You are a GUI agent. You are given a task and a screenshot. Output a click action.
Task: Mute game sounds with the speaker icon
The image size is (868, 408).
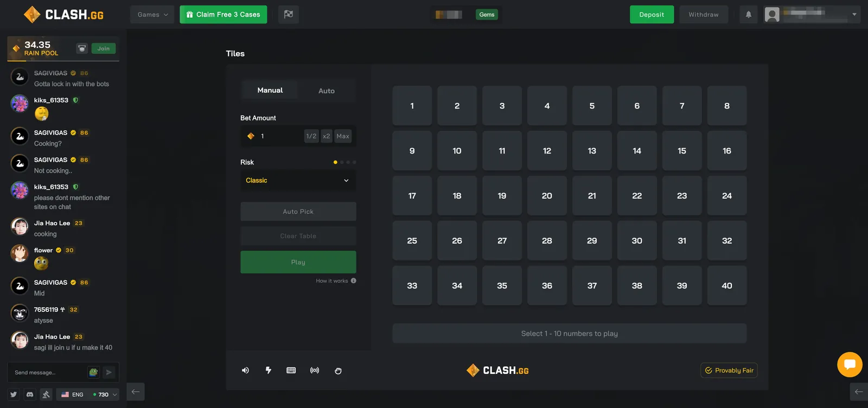pyautogui.click(x=245, y=371)
